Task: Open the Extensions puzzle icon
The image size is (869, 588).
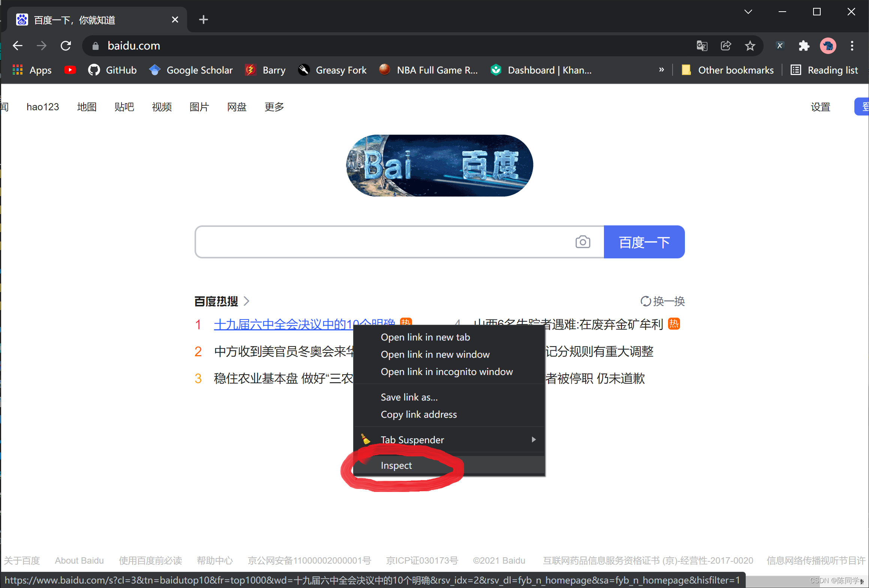Action: 804,46
